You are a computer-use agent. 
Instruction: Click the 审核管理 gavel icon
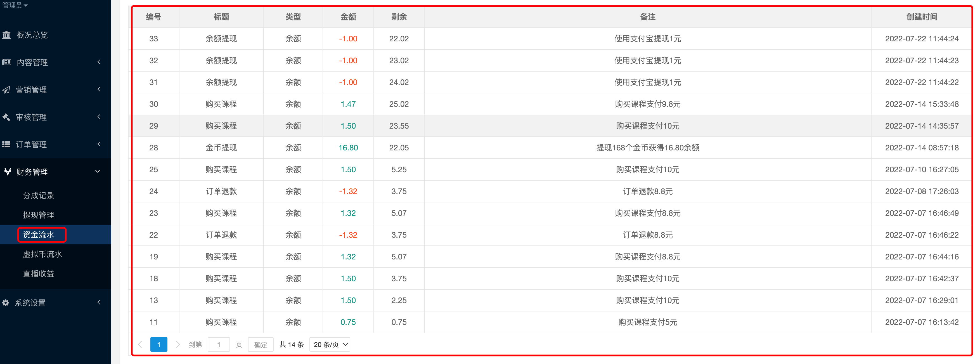[6, 117]
